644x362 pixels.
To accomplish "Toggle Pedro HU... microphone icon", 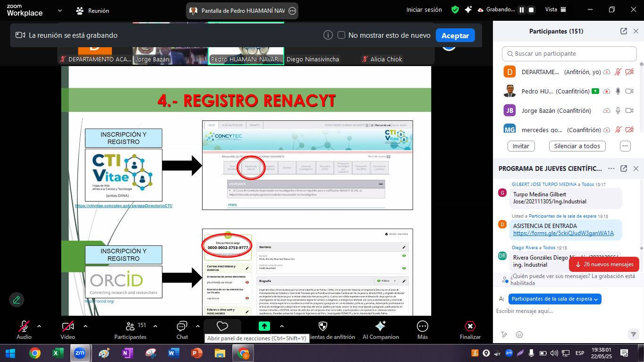I will [618, 92].
